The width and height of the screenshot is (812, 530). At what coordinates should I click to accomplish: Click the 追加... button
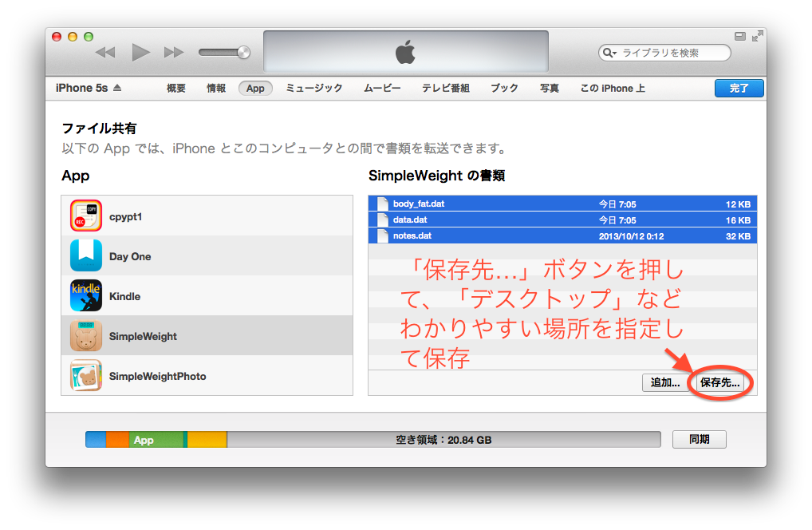point(664,383)
